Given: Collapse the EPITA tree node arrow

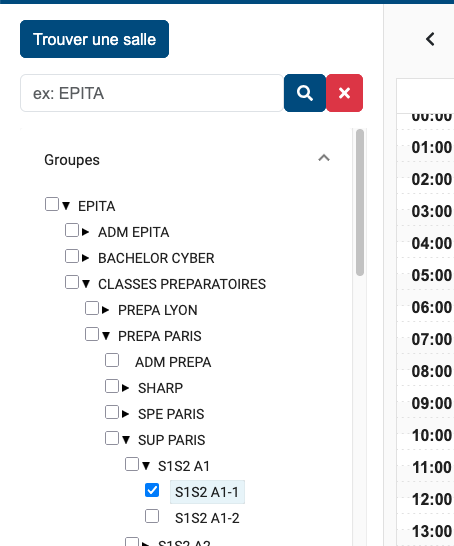Looking at the screenshot, I should (x=66, y=206).
